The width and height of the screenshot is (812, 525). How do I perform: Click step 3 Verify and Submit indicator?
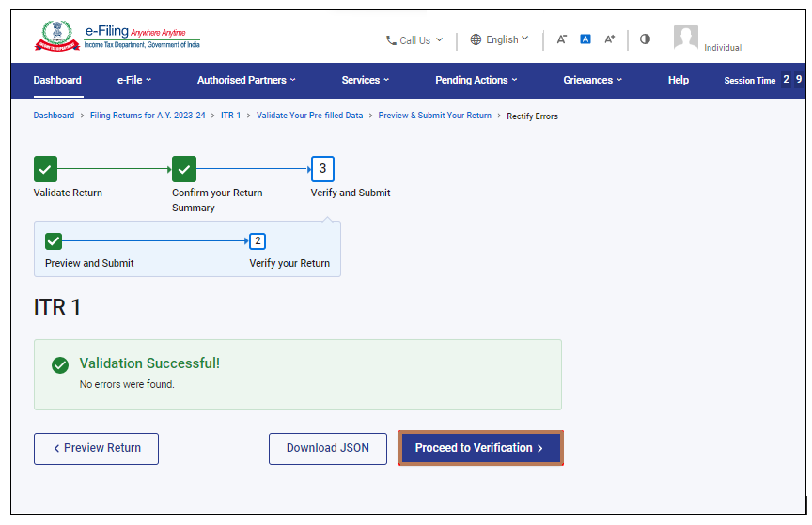[322, 169]
